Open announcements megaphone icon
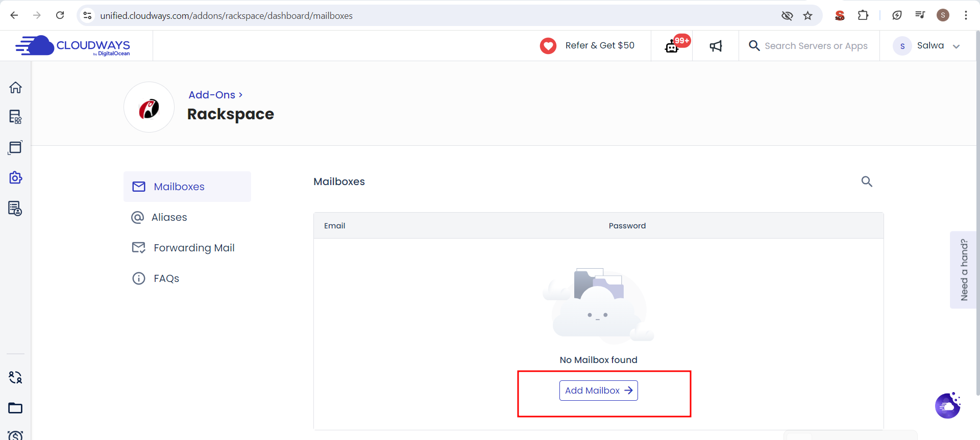 click(x=716, y=46)
